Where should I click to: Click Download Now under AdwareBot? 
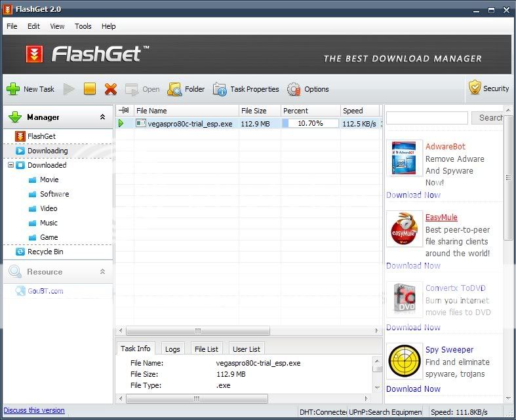[413, 195]
